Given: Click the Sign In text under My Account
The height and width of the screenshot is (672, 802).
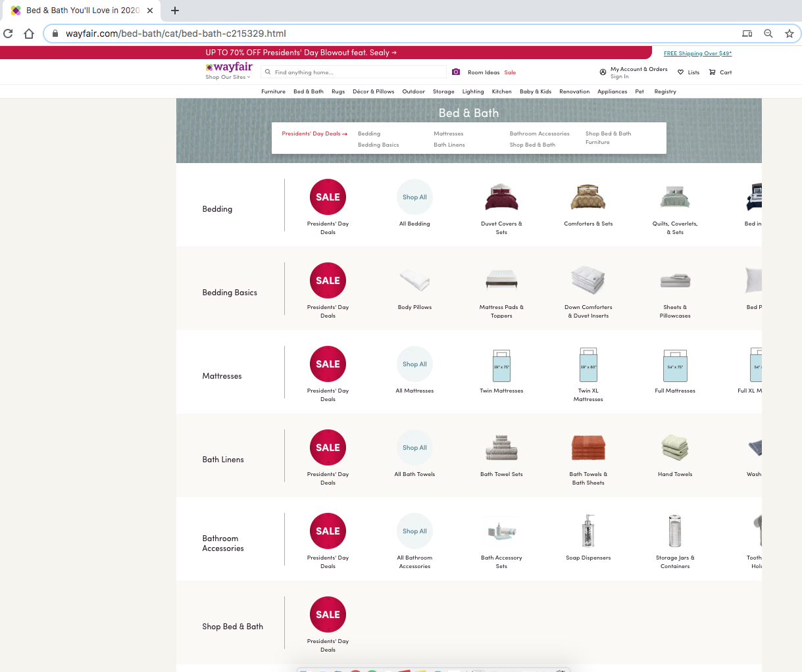Looking at the screenshot, I should pyautogui.click(x=620, y=76).
